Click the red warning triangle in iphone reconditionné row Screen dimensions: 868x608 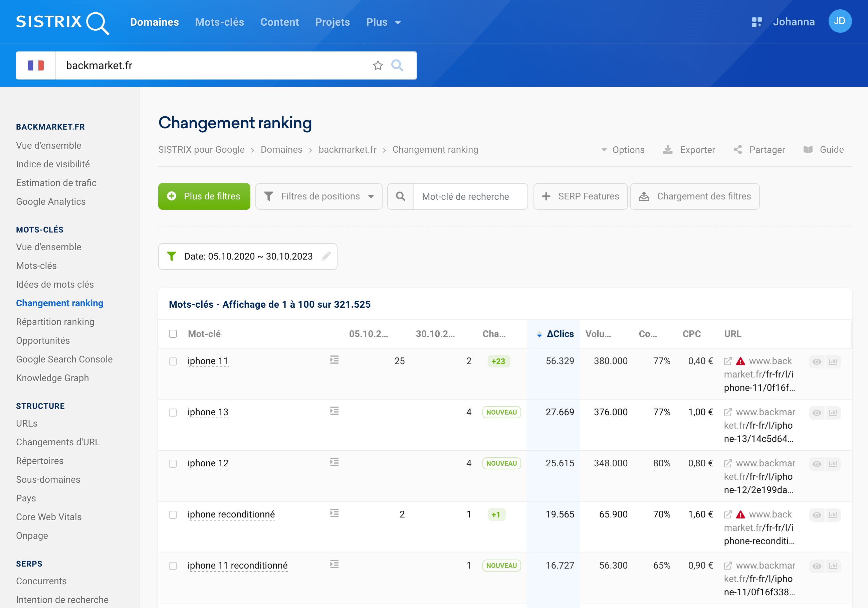click(x=740, y=514)
